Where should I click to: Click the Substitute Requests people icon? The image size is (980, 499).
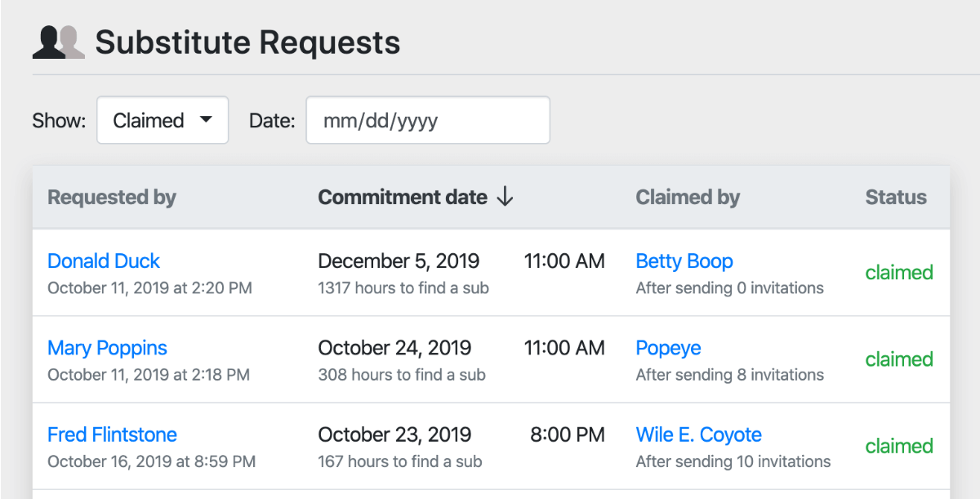pos(59,42)
